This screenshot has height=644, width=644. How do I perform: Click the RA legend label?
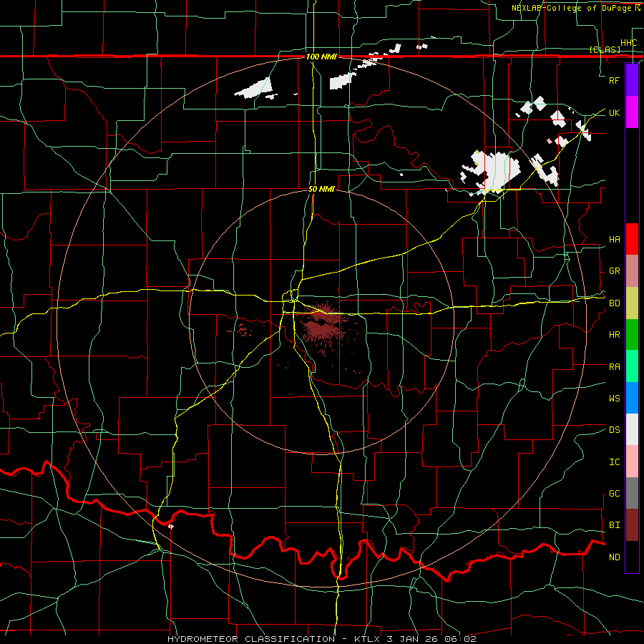pos(614,367)
